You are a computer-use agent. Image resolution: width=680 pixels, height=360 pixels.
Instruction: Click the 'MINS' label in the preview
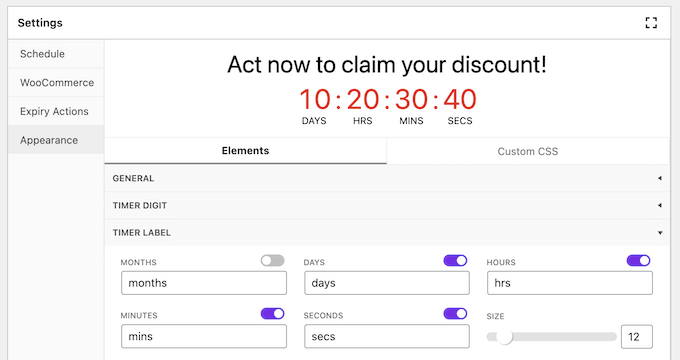coord(411,121)
